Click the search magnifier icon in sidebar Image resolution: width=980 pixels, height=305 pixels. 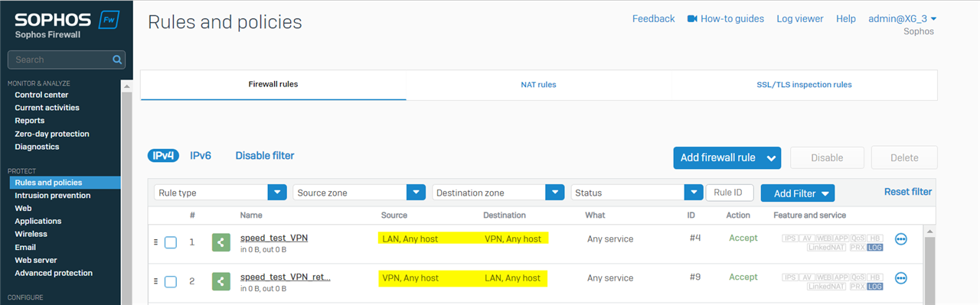(117, 60)
